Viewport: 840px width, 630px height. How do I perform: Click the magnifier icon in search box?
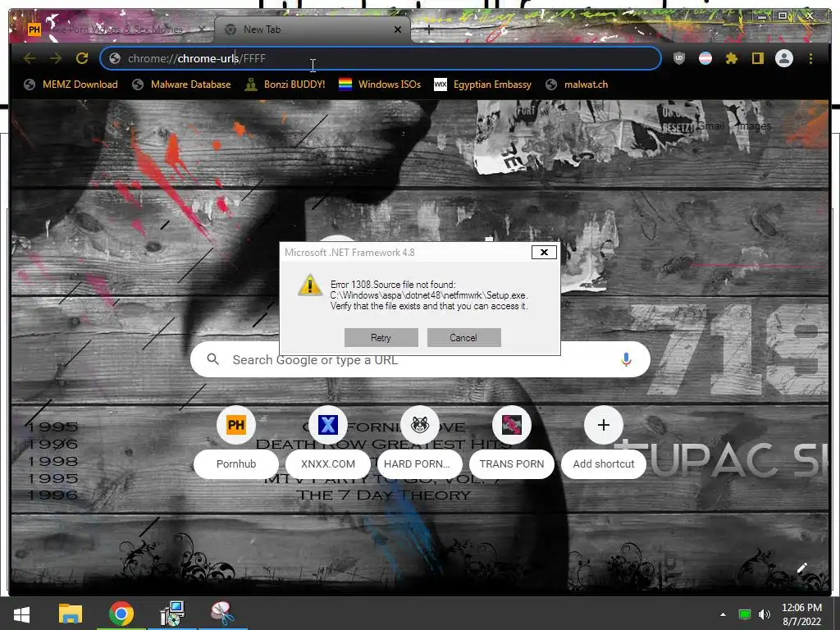pos(212,359)
